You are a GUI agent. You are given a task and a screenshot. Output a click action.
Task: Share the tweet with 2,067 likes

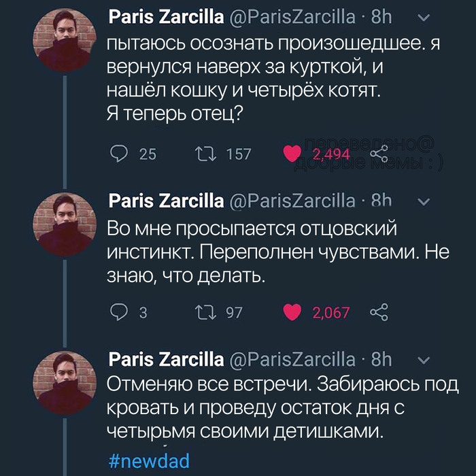[378, 312]
